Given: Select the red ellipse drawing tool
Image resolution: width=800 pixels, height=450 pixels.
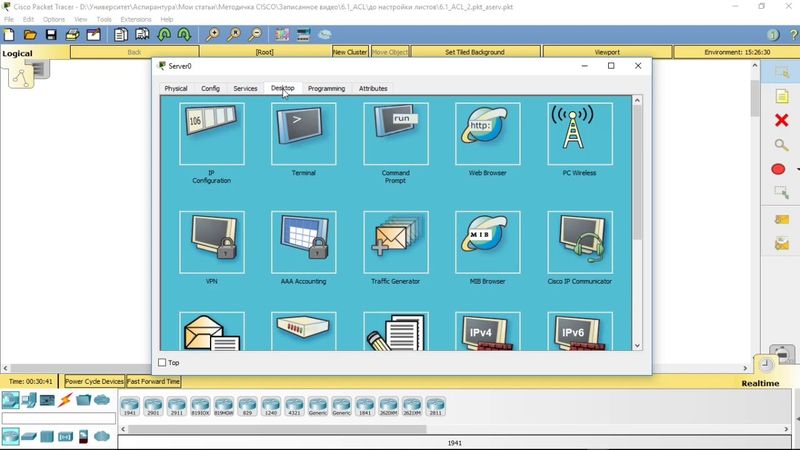Looking at the screenshot, I should [778, 169].
